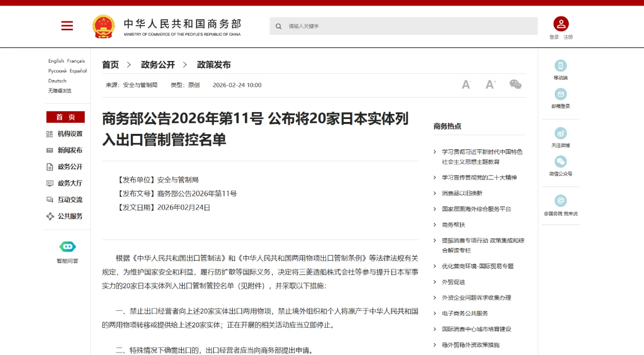Expand the 消费品以旧换新 hot topic
This screenshot has width=644, height=355.
(x=462, y=193)
